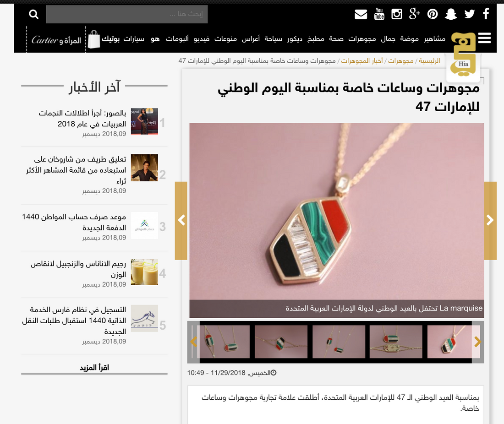
Task: Click the search input field
Action: [x=126, y=14]
